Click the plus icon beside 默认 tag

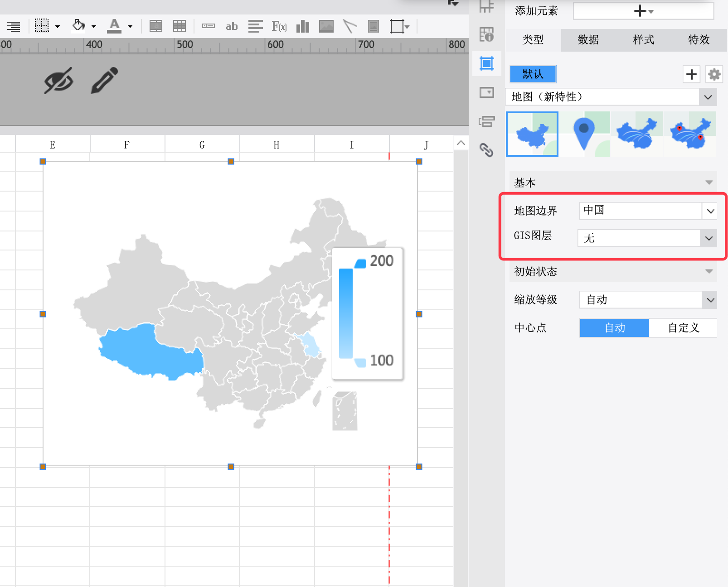point(692,74)
